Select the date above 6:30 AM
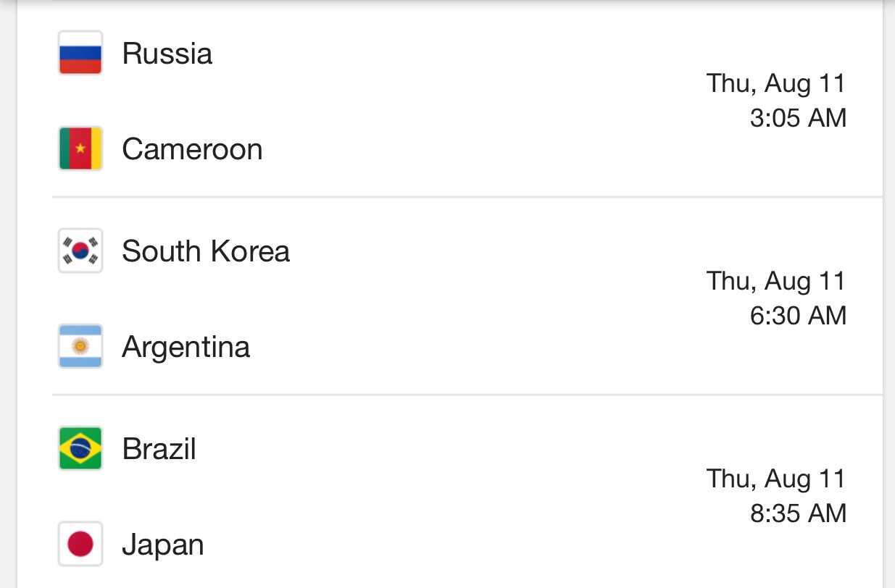 point(776,281)
